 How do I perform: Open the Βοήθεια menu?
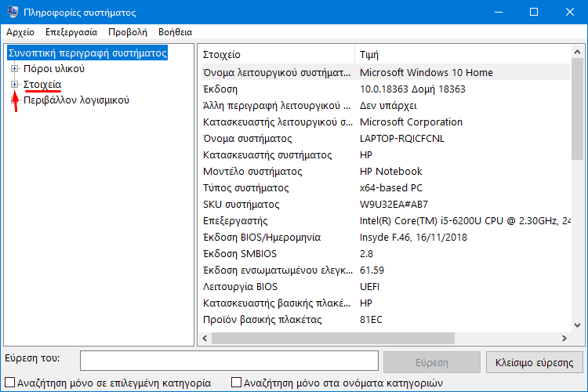point(175,32)
